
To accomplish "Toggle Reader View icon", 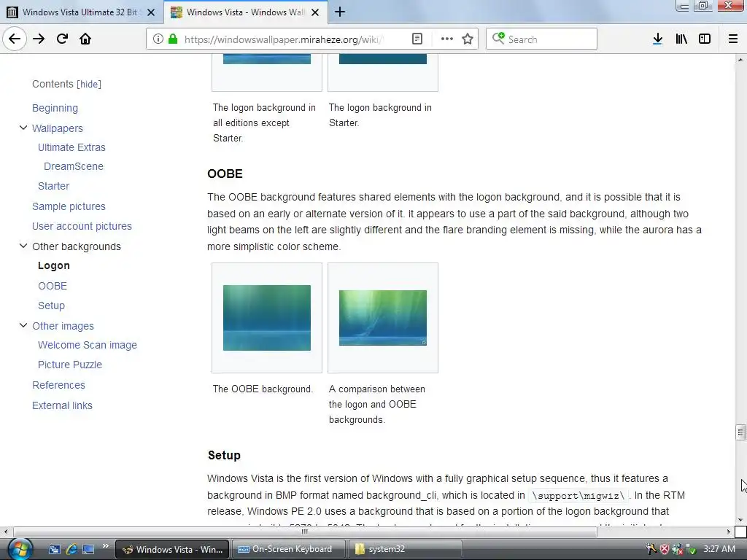I will [x=417, y=39].
